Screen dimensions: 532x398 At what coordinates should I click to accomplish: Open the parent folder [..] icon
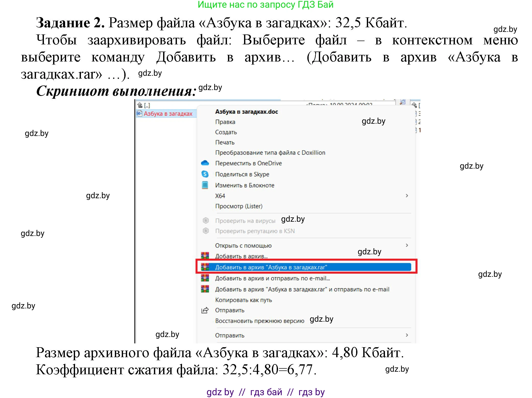point(140,105)
